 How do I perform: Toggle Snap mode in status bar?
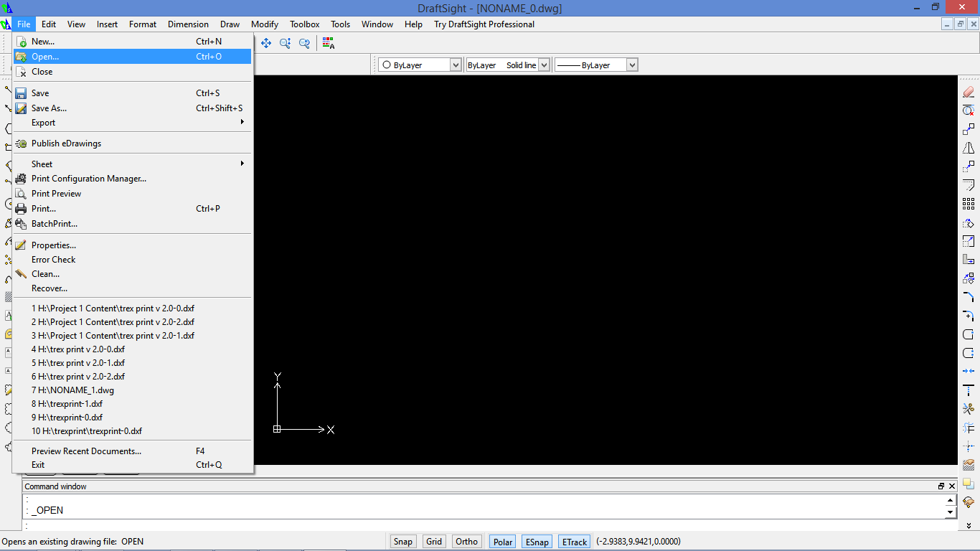pyautogui.click(x=403, y=542)
